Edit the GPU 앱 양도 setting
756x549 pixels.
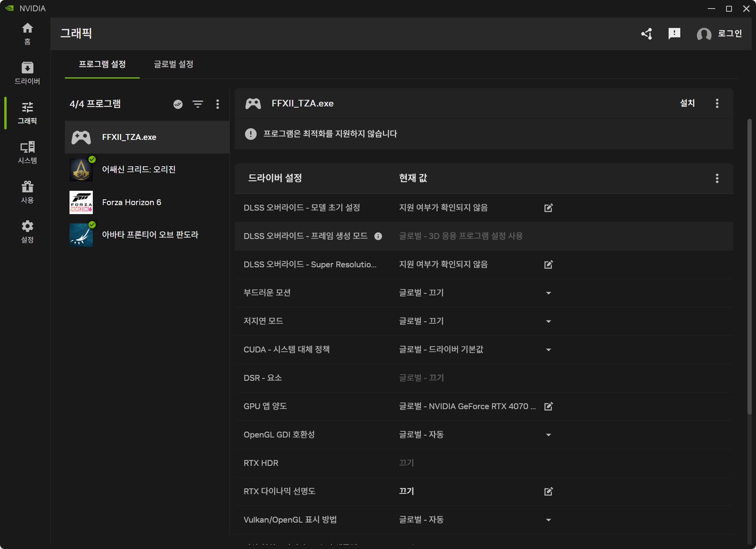548,406
